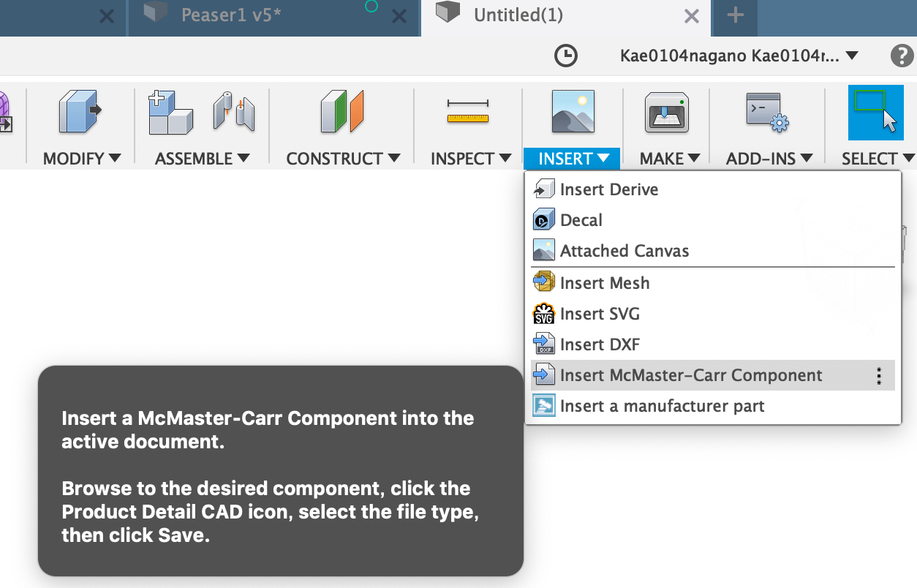917x588 pixels.
Task: Click Insert a manufacturer part
Action: 662,406
